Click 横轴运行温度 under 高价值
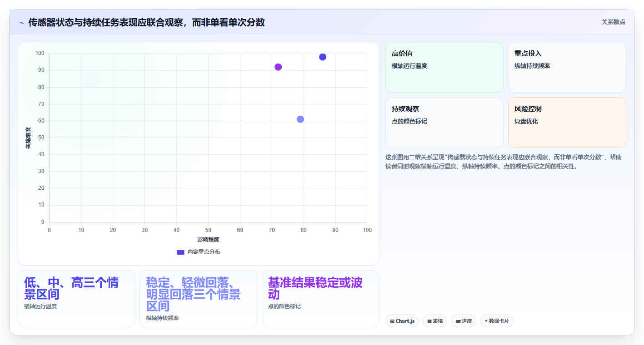 click(x=409, y=66)
